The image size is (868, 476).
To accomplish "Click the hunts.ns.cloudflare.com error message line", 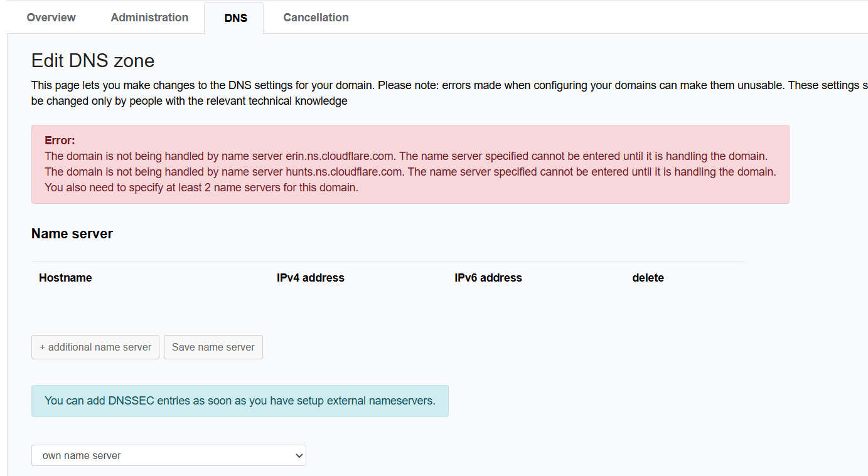I will click(x=410, y=172).
